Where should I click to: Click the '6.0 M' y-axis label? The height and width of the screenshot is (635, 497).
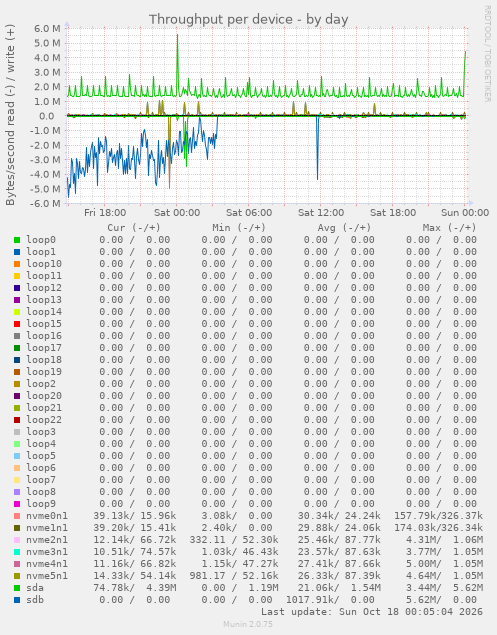click(x=48, y=29)
